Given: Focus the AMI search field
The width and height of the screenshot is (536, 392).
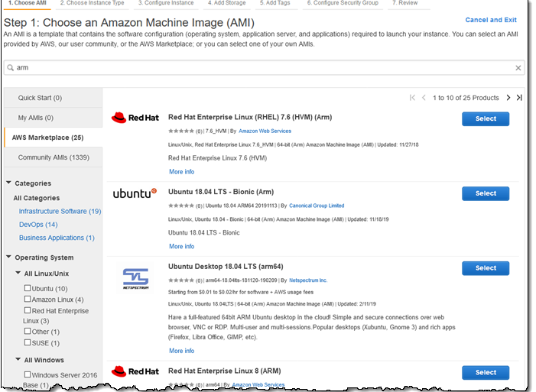Looking at the screenshot, I should point(264,68).
